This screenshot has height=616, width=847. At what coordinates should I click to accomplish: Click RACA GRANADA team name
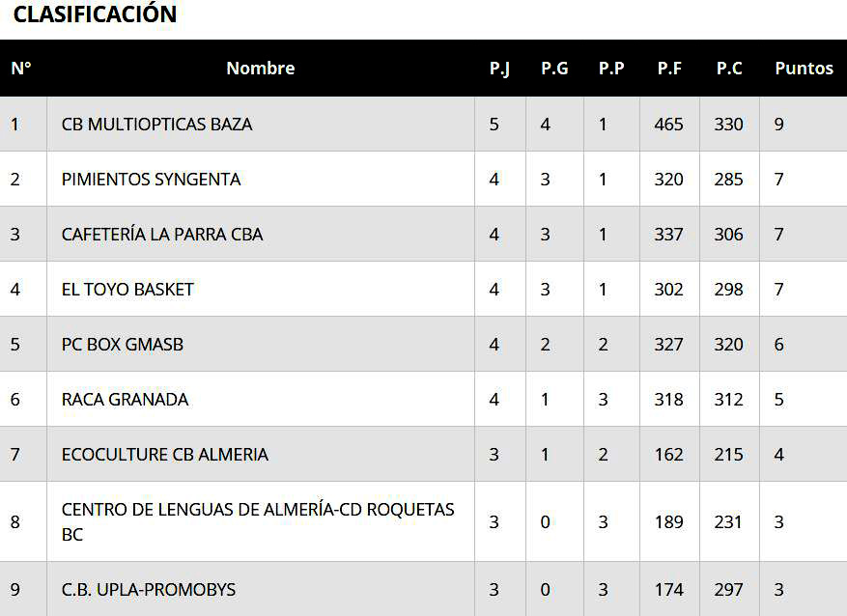[x=125, y=400]
